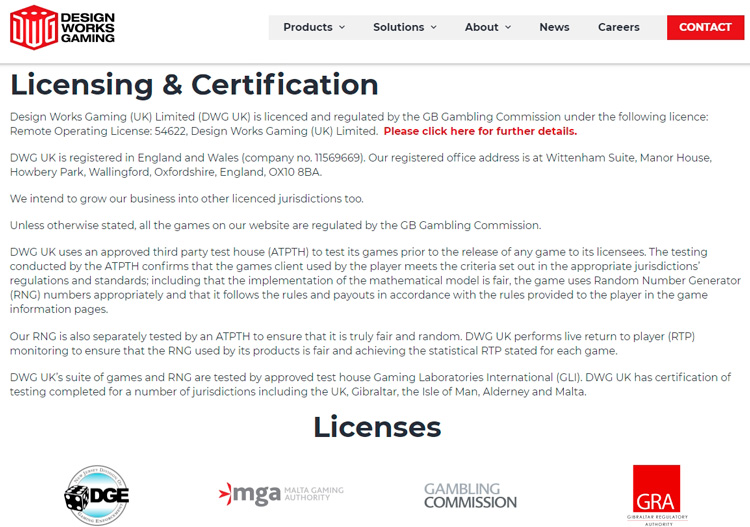Image resolution: width=750 pixels, height=527 pixels.
Task: Follow the 'Please click here for further details' link
Action: click(x=480, y=131)
